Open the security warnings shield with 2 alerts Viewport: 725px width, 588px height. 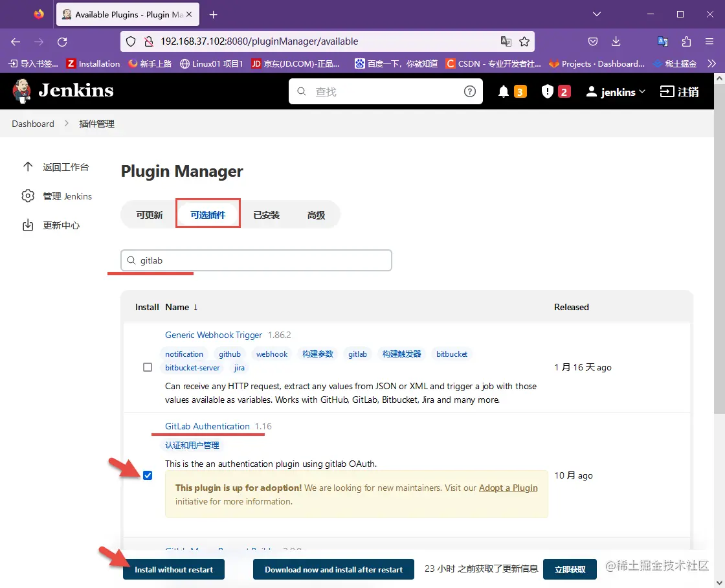click(555, 91)
